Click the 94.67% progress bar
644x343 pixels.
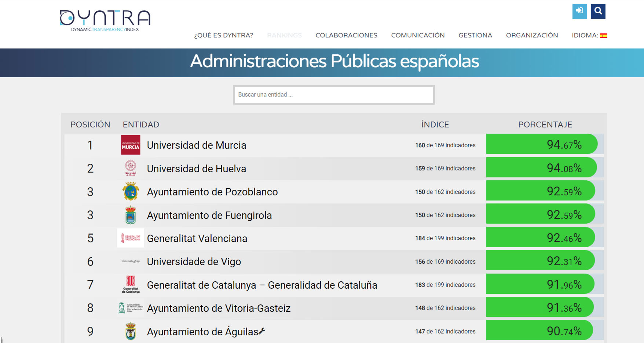pyautogui.click(x=542, y=144)
